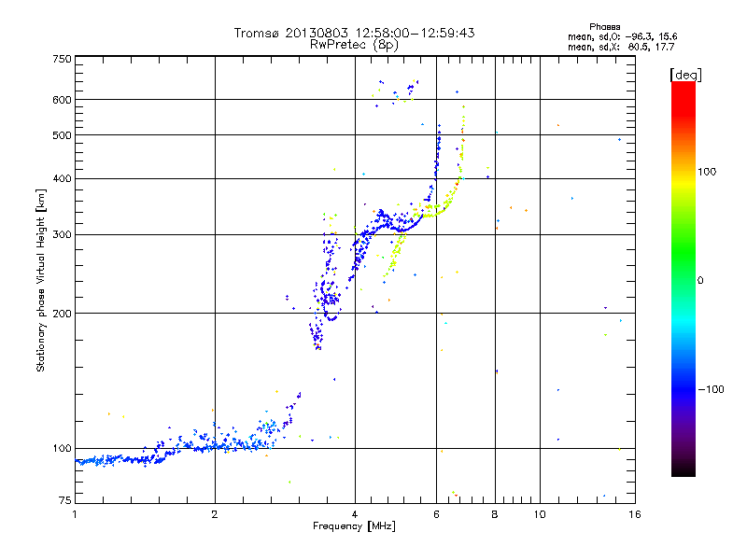Click the '400' height axis tick
This screenshot has width=747, height=560.
(x=62, y=179)
